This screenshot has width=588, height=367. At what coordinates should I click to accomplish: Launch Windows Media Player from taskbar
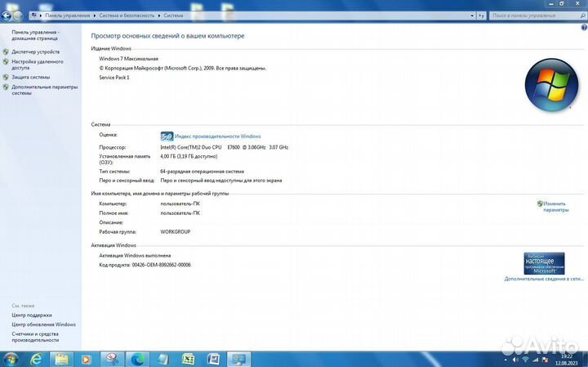click(x=87, y=360)
